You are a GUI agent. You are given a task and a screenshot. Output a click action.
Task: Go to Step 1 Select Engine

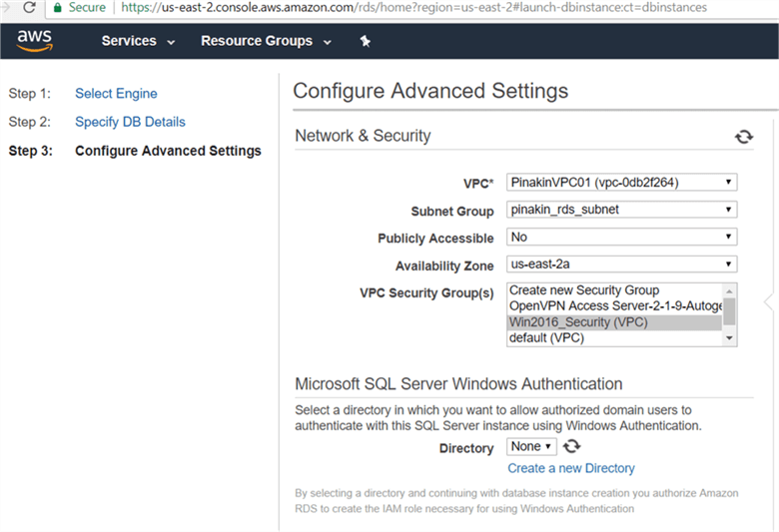tap(116, 94)
